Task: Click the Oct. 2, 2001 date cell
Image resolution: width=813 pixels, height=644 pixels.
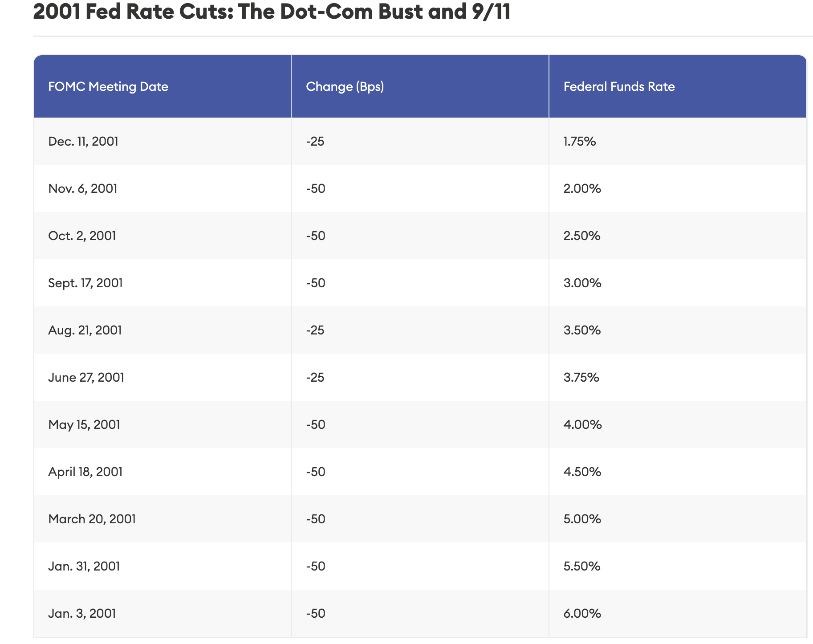Action: pyautogui.click(x=82, y=236)
